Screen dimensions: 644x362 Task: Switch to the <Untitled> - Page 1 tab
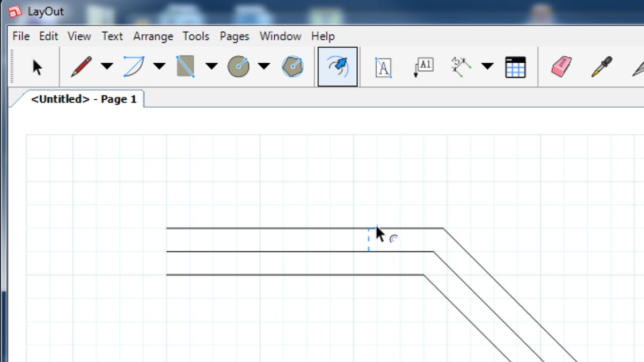[84, 99]
